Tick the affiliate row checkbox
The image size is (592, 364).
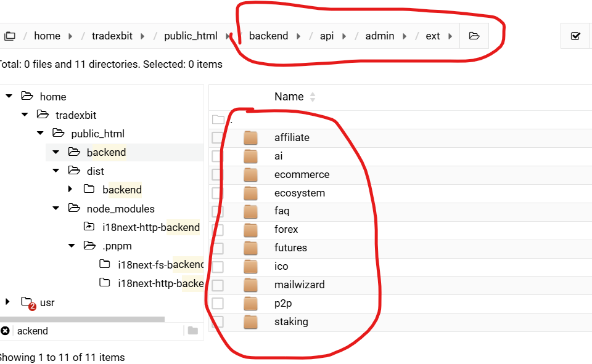(x=218, y=138)
